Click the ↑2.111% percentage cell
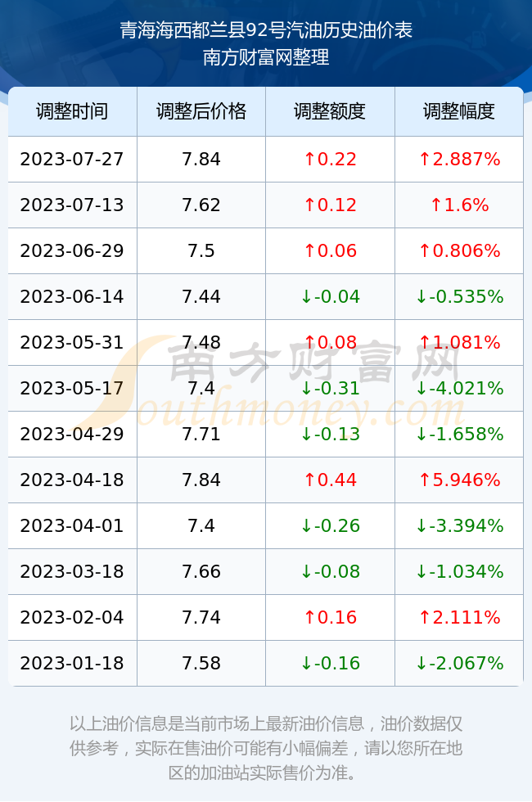This screenshot has width=532, height=802. tap(459, 617)
